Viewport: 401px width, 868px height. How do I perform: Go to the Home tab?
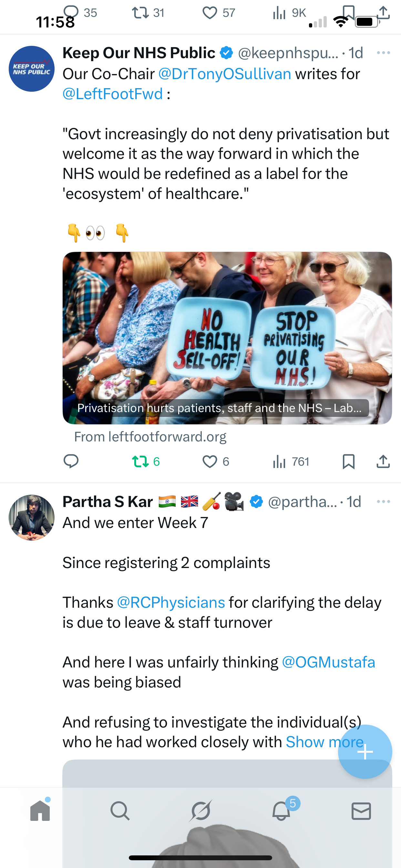[x=40, y=810]
